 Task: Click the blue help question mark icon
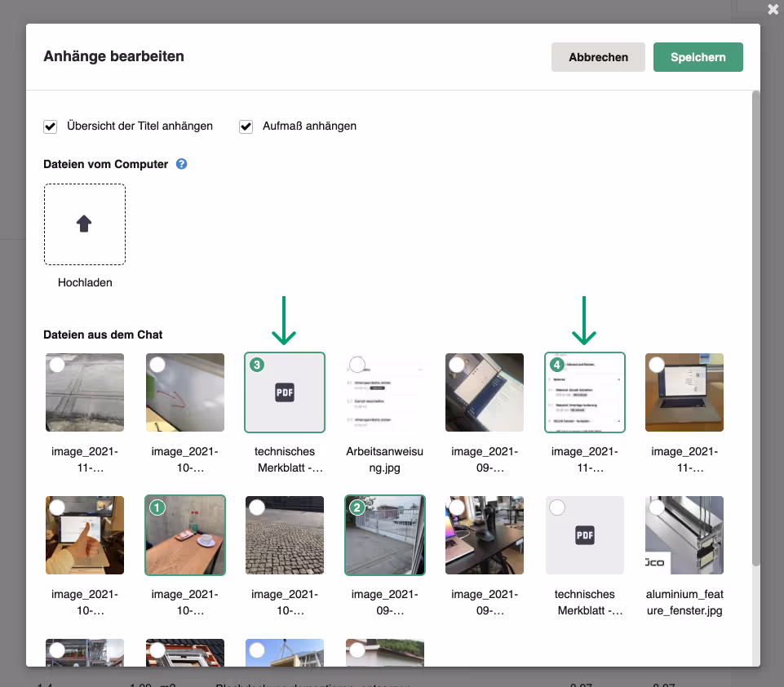pos(181,164)
